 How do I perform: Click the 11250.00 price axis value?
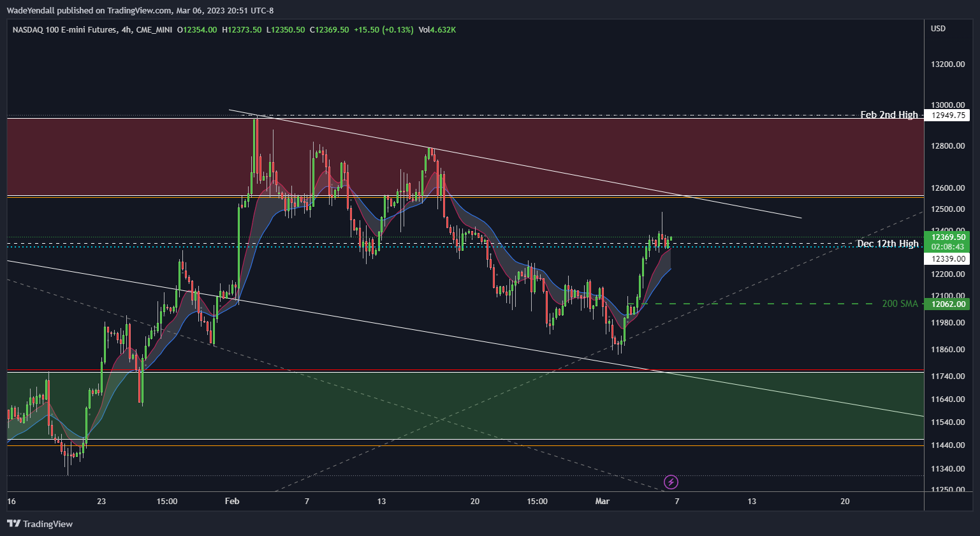[947, 490]
